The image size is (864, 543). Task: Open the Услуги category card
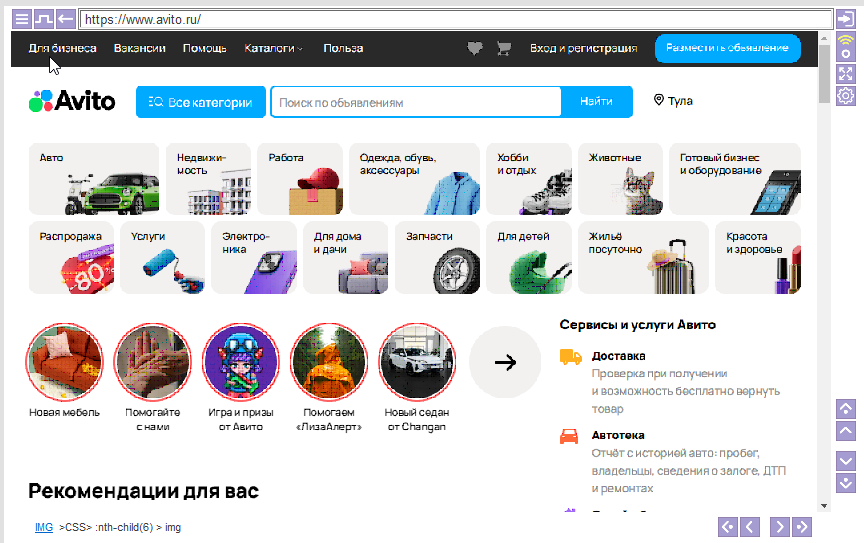163,257
